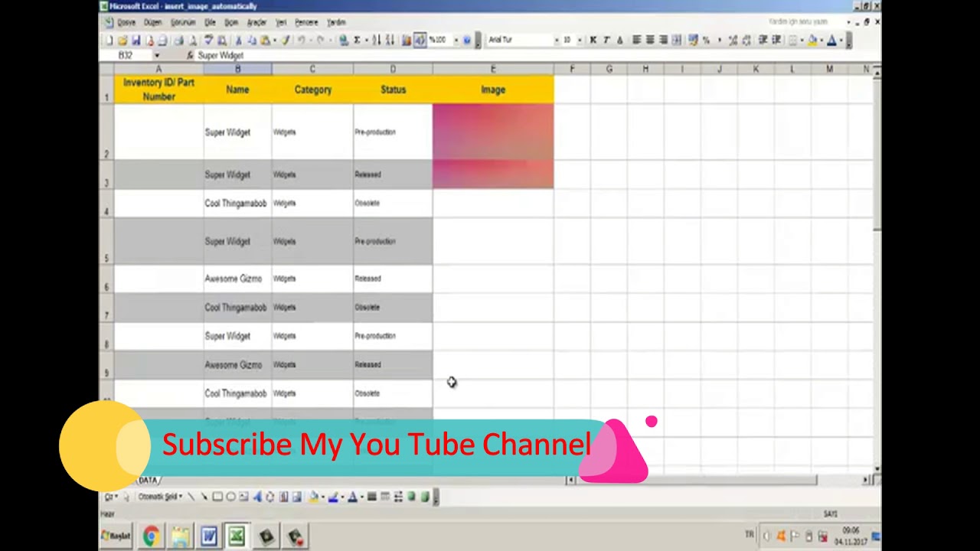Open the AutoShapes (Otomatik Şekil) menu

(x=161, y=497)
